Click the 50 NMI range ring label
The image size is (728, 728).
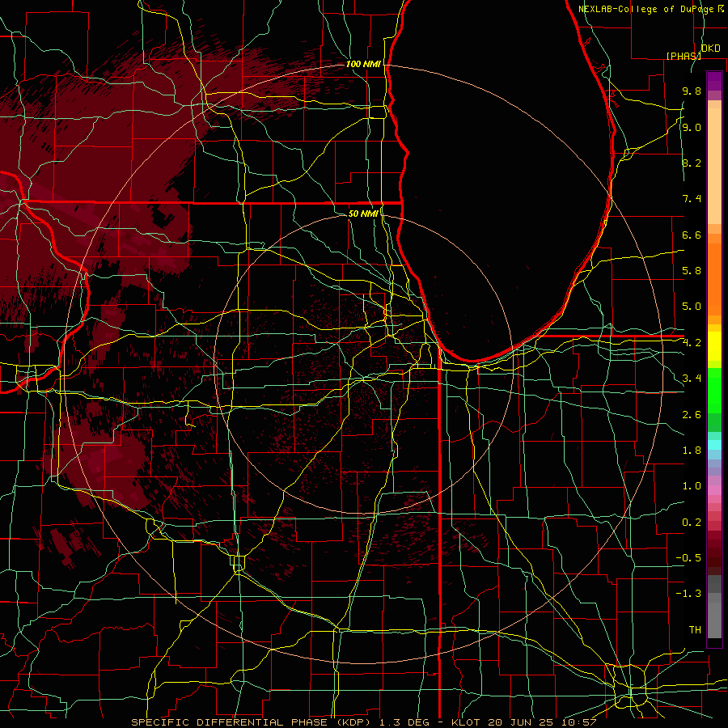[x=363, y=214]
